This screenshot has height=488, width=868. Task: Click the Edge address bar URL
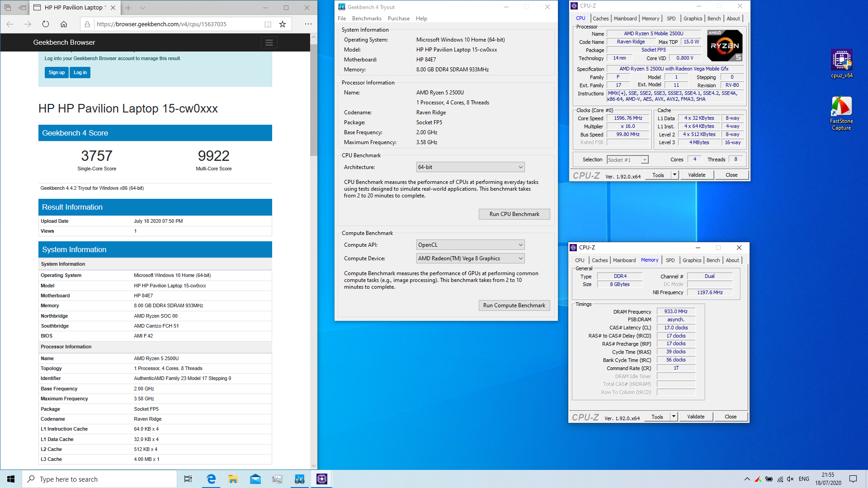[161, 24]
